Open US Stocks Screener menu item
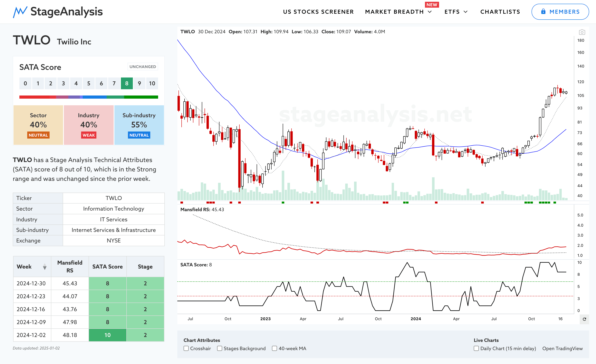Screen dimensions: 596x364 (x=318, y=12)
